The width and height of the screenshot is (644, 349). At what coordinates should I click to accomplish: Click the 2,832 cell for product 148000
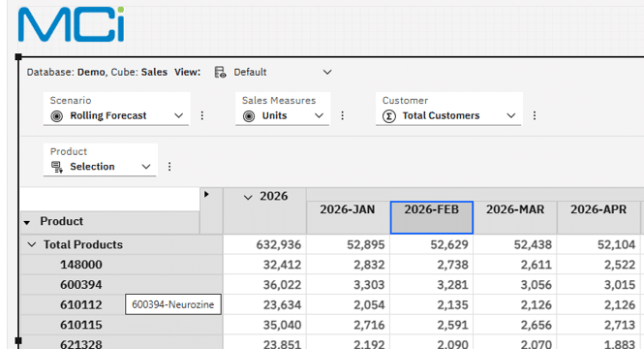[x=349, y=265]
